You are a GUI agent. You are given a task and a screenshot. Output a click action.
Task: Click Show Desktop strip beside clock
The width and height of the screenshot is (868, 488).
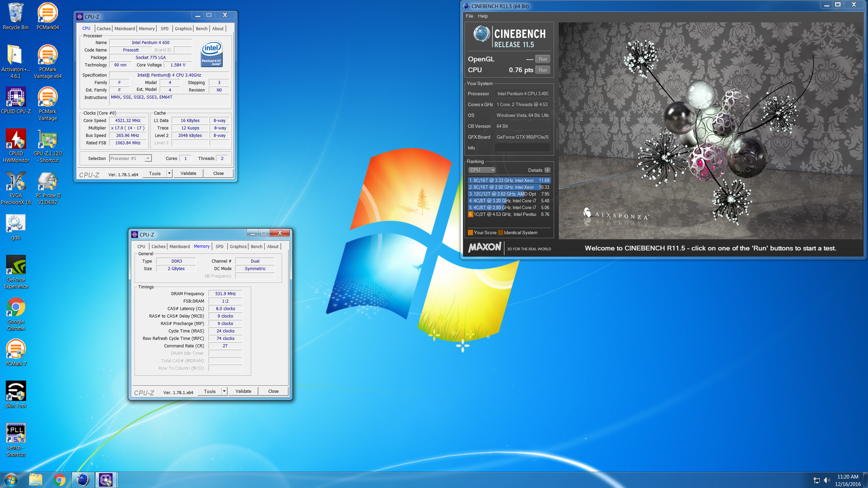[866, 480]
